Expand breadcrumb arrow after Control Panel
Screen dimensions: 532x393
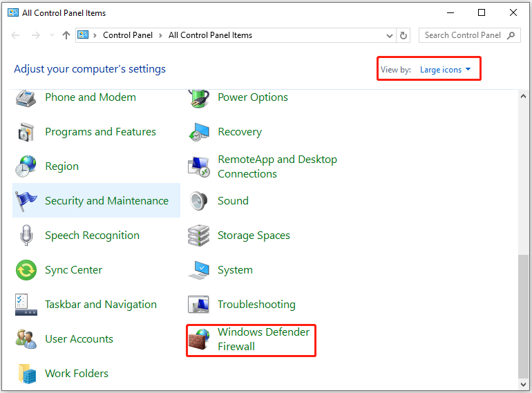[160, 35]
